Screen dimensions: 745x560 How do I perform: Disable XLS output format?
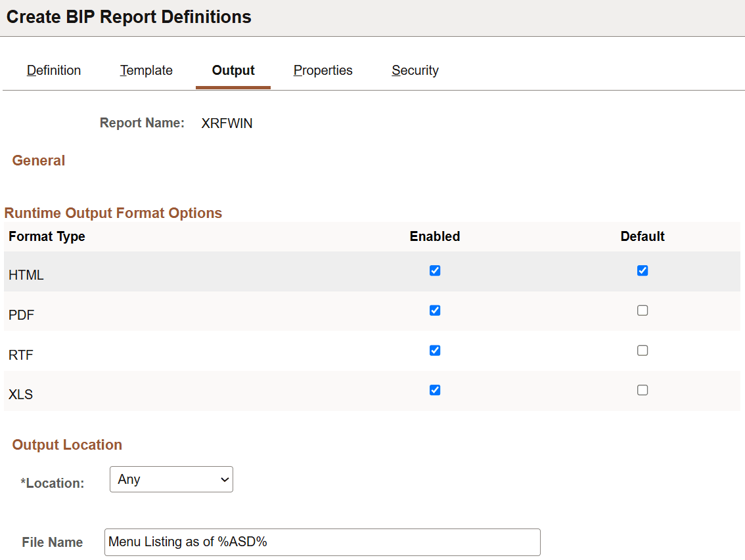[x=434, y=390]
